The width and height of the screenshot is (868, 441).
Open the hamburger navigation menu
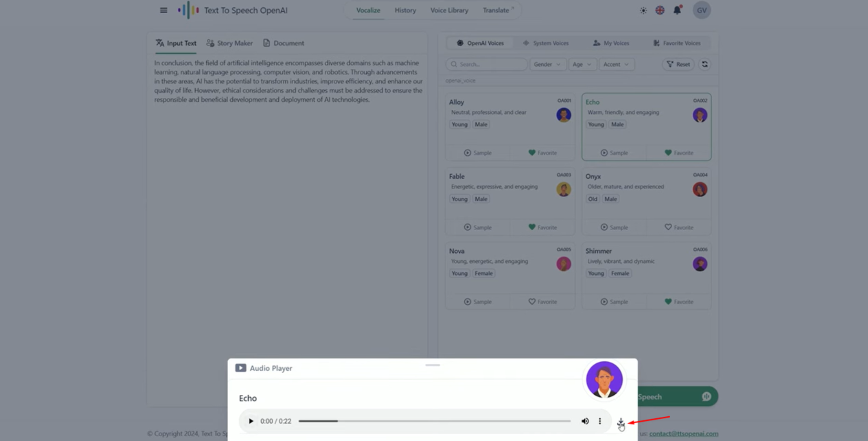click(164, 10)
